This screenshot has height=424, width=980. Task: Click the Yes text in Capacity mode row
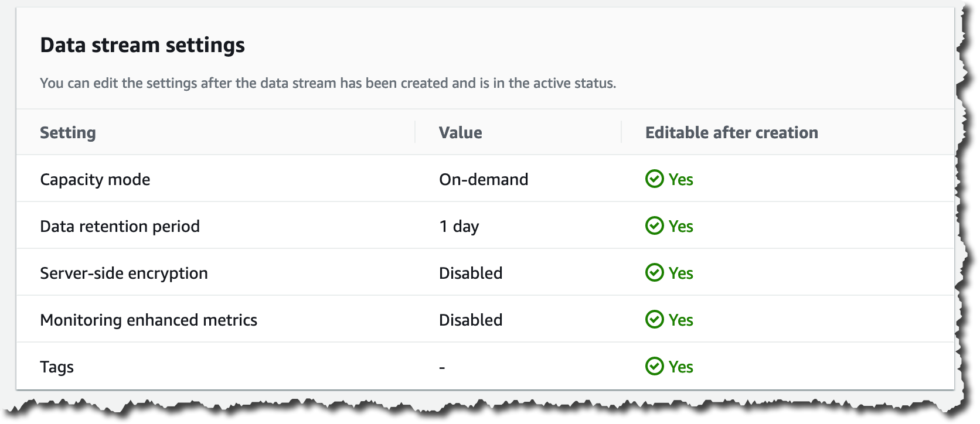[680, 180]
